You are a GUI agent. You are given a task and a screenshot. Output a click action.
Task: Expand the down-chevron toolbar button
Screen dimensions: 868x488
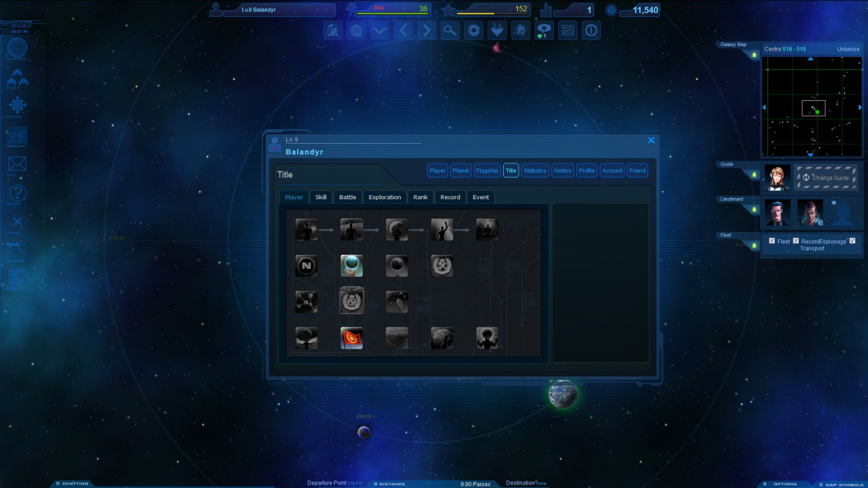pos(379,30)
